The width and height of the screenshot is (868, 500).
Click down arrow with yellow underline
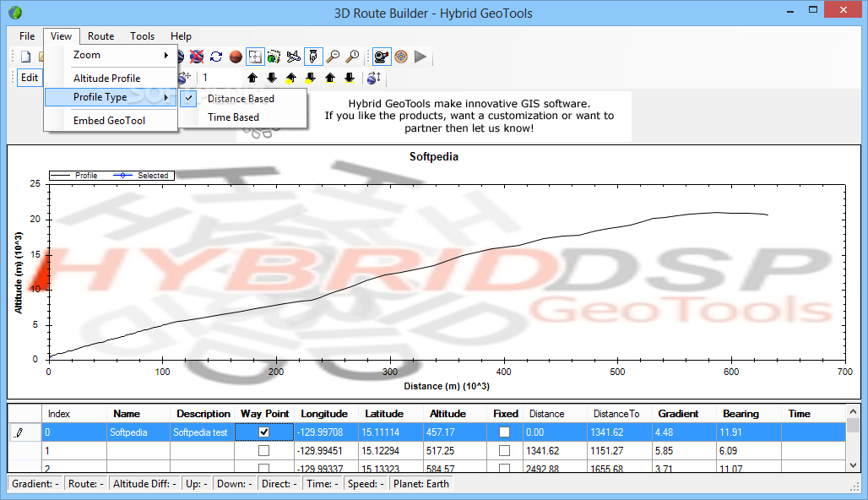(x=350, y=78)
